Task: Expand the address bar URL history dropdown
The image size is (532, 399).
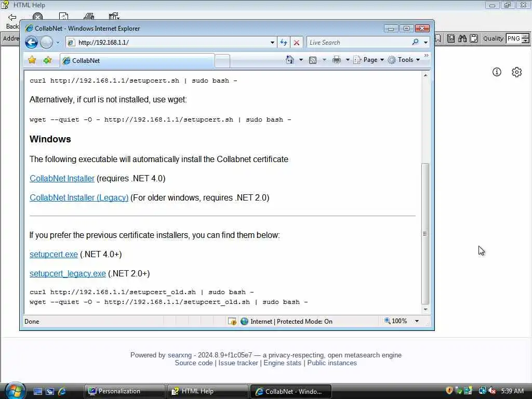Action: (x=272, y=43)
